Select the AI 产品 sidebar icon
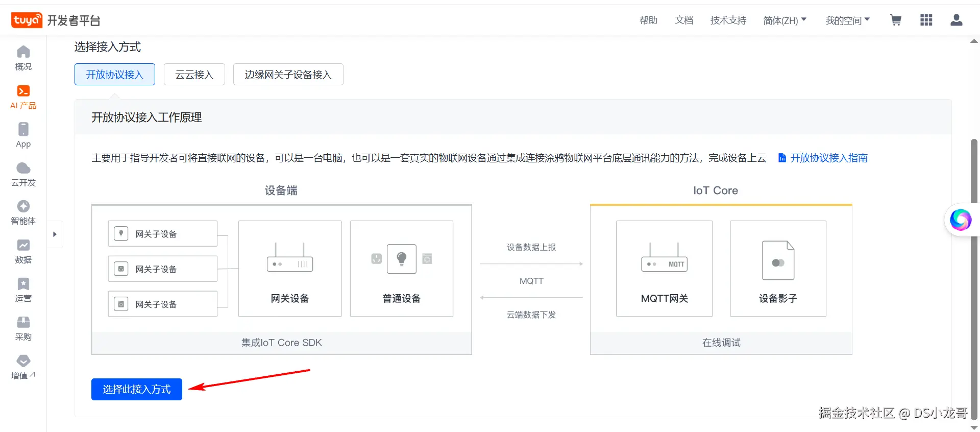 coord(23,97)
